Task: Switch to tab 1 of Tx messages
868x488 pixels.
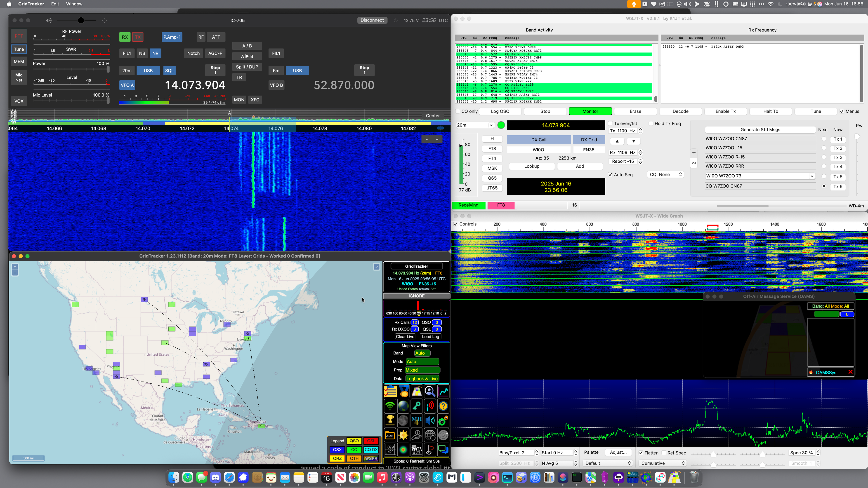Action: pos(694,153)
